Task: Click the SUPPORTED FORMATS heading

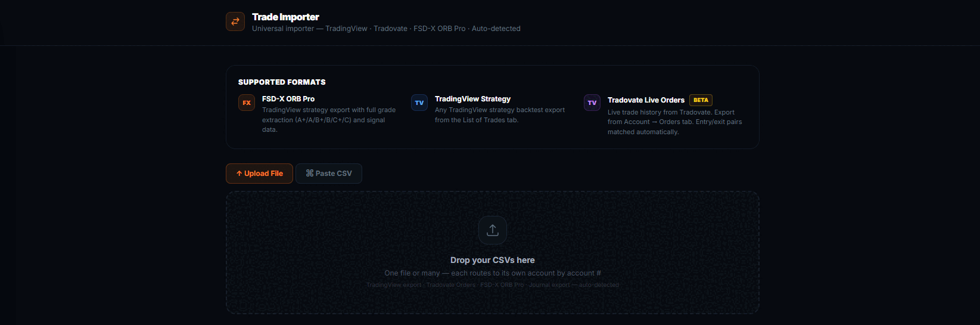Action: click(282, 82)
